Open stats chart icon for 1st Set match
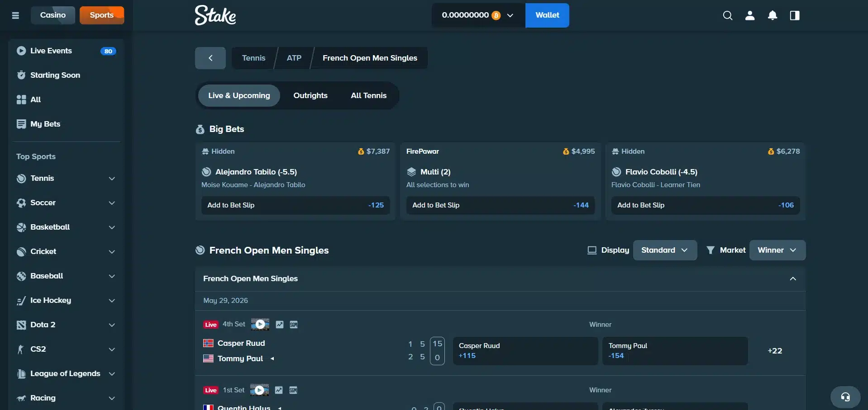The image size is (868, 410). coord(279,390)
